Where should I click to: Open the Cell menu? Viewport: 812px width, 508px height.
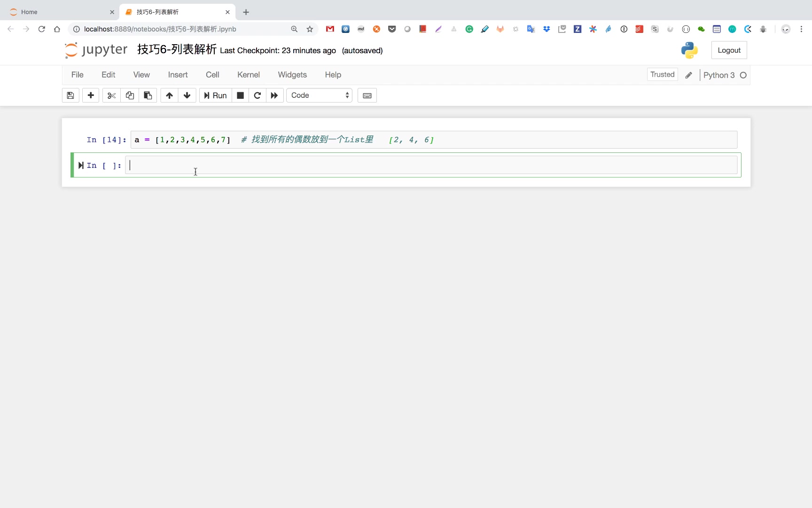[212, 75]
